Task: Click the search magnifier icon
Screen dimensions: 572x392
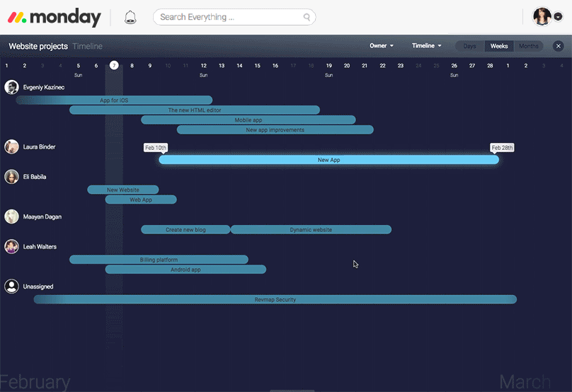Action: 307,17
